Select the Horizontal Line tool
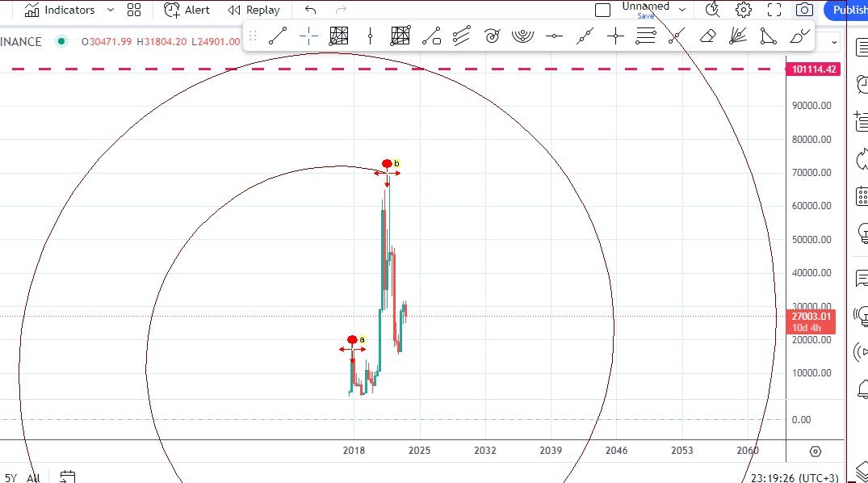Screen dimensions: 868x483 pyautogui.click(x=554, y=36)
